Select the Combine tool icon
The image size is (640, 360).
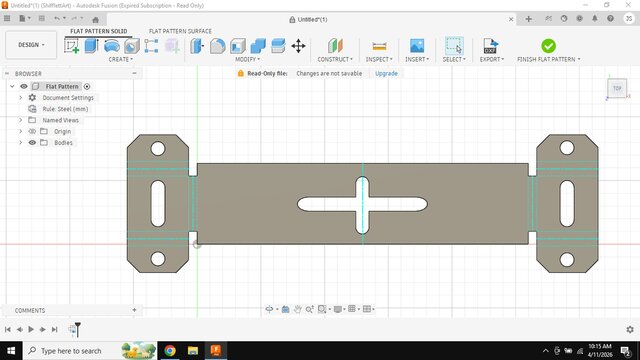pos(258,46)
